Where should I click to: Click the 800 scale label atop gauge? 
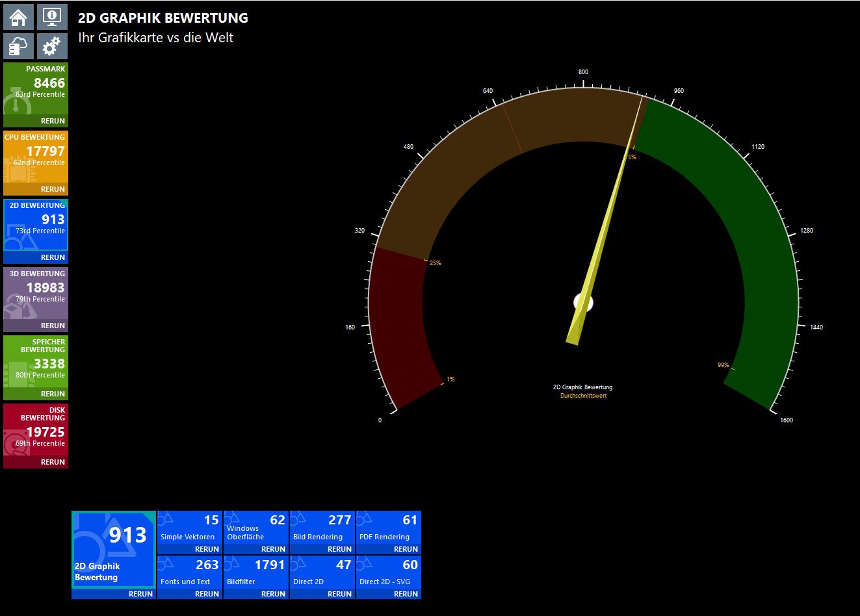tap(583, 72)
